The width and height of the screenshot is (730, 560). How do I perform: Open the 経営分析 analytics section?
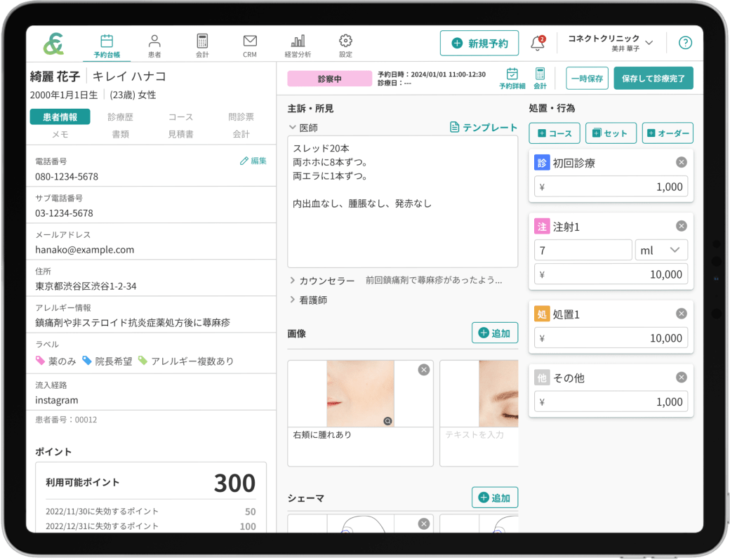[x=300, y=43]
